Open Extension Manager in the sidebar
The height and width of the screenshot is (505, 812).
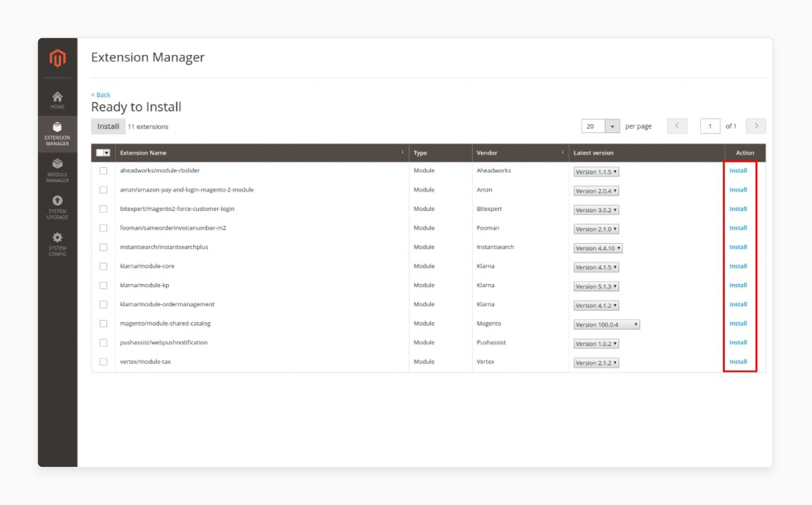pos(57,134)
